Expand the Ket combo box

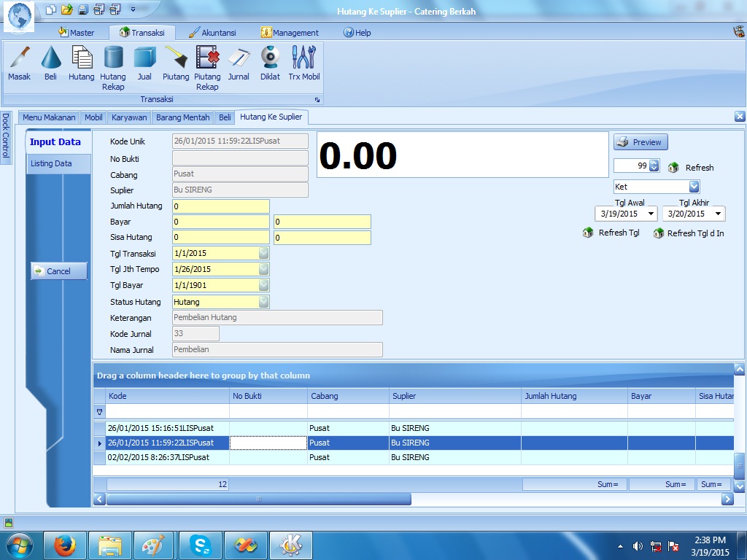[694, 187]
